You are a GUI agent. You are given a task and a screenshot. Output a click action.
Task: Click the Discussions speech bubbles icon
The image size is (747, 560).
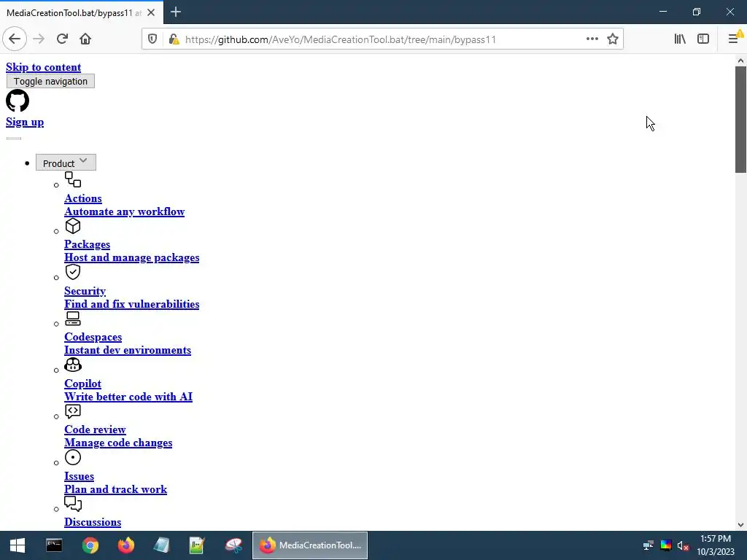[x=73, y=503]
